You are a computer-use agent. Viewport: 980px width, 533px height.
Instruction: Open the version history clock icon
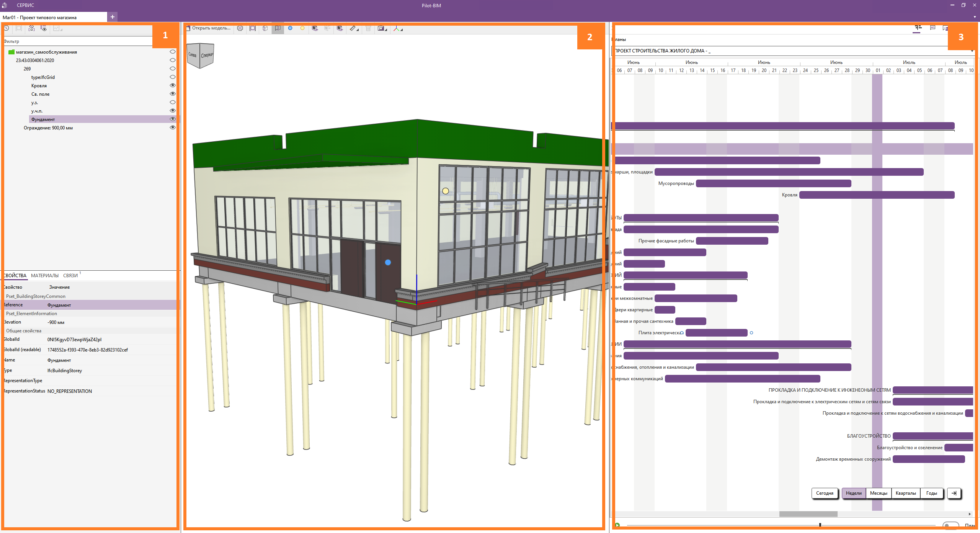[x=7, y=28]
